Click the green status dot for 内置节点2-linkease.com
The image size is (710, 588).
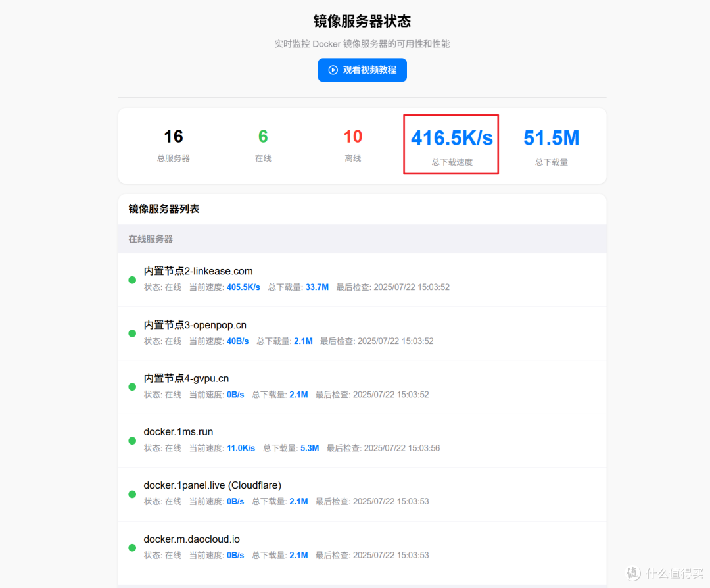(132, 280)
